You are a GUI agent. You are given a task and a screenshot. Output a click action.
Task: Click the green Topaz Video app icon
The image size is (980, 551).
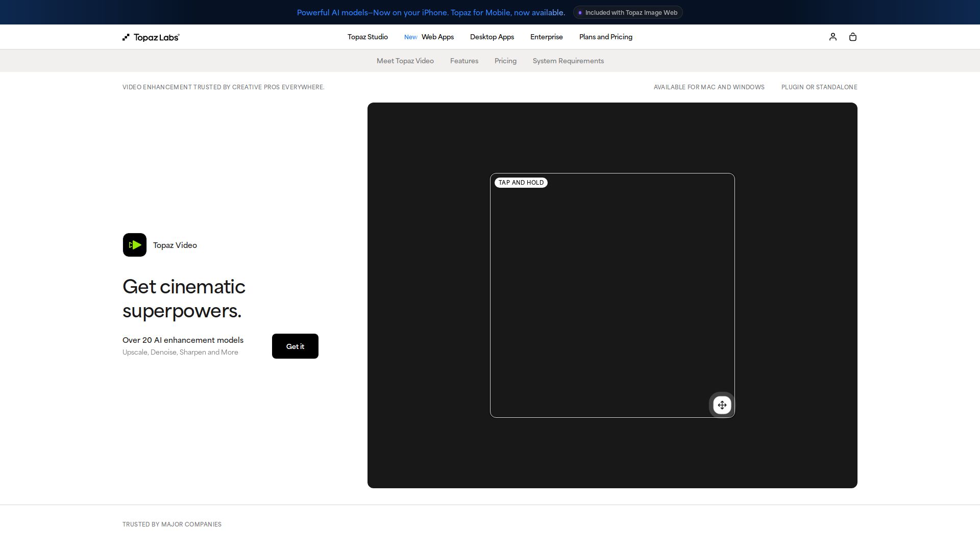[x=135, y=245]
